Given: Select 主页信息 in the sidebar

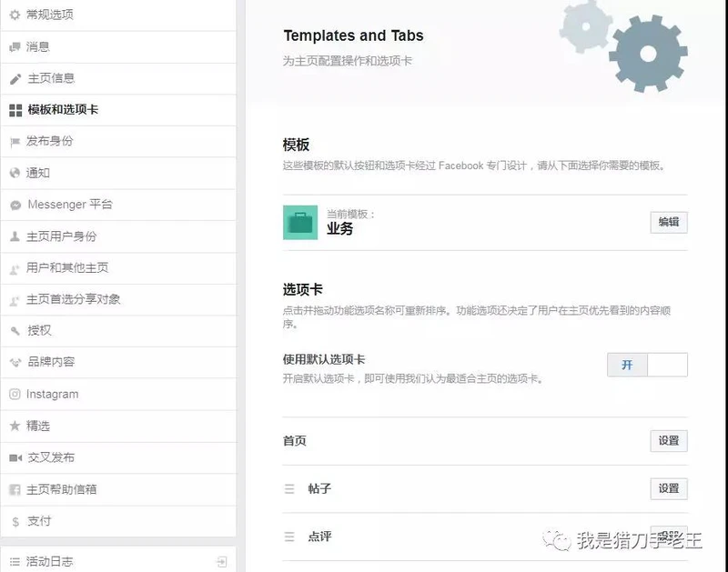Looking at the screenshot, I should (118, 78).
